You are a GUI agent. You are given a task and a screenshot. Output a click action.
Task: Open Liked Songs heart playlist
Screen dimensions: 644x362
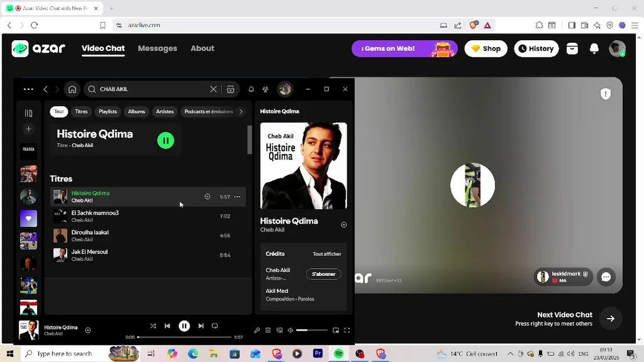point(28,218)
